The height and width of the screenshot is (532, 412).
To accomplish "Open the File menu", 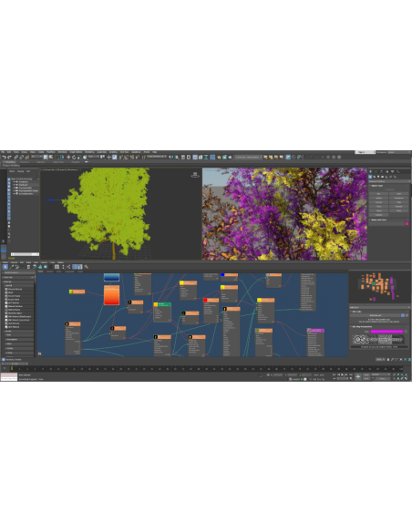I will tap(3, 152).
